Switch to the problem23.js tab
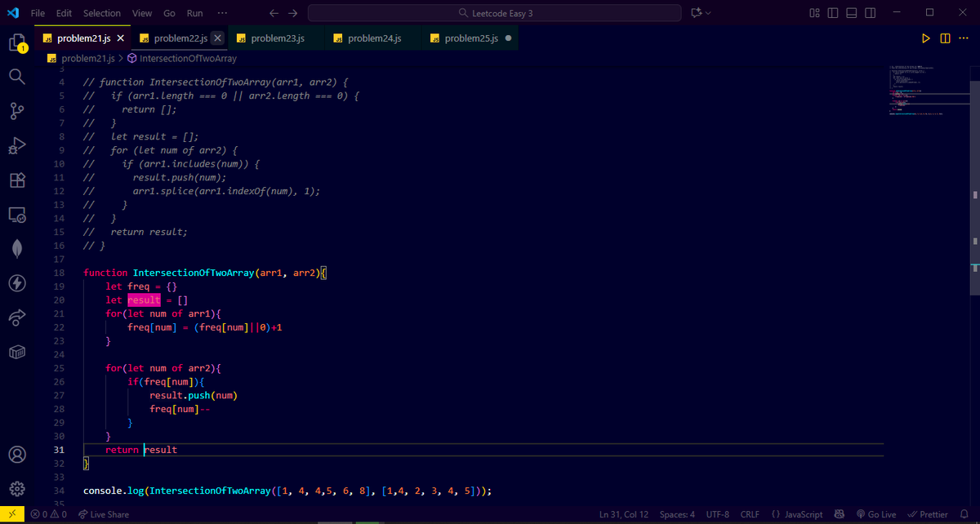Viewport: 980px width, 524px height. pos(277,38)
